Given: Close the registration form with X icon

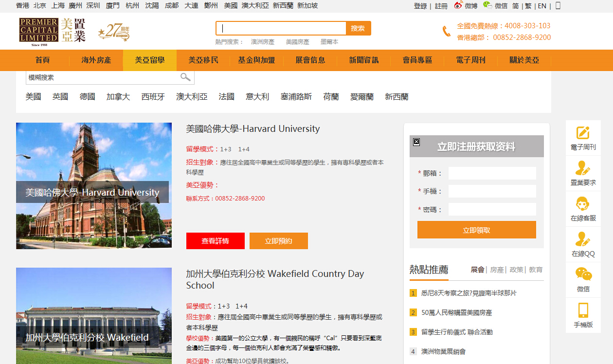Looking at the screenshot, I should [x=416, y=142].
